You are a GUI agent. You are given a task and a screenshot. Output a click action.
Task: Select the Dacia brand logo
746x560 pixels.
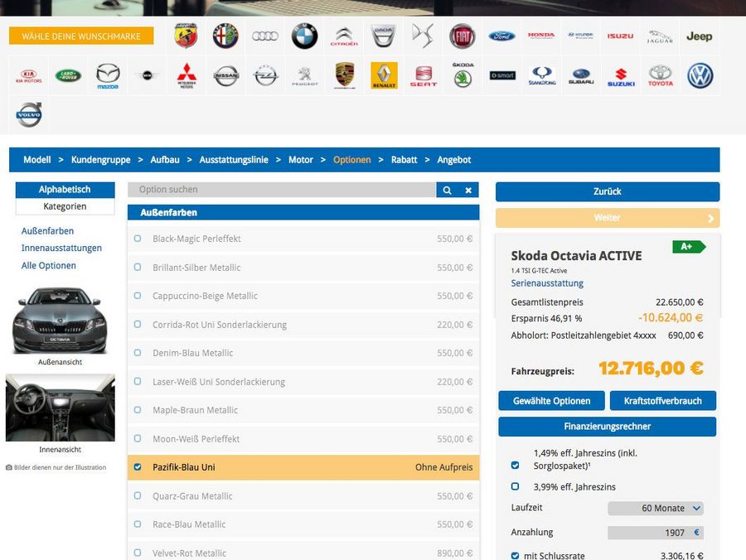[384, 36]
